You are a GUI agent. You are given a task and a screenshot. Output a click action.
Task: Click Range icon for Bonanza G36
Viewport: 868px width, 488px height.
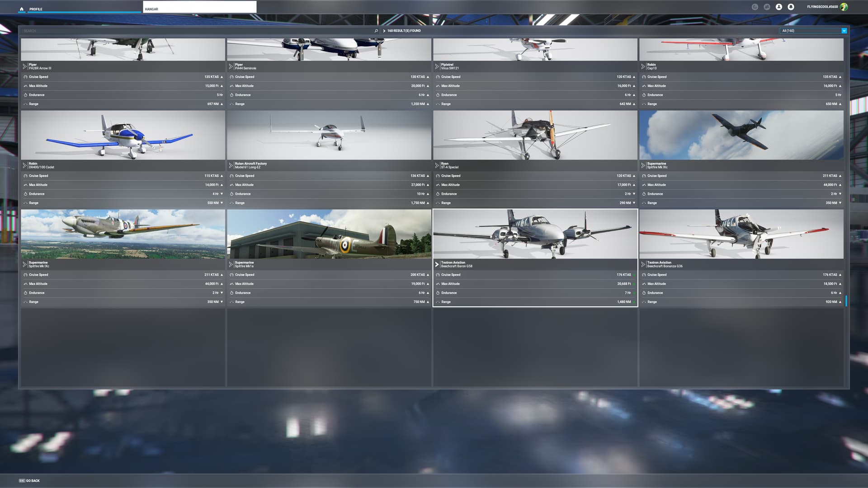click(x=644, y=302)
